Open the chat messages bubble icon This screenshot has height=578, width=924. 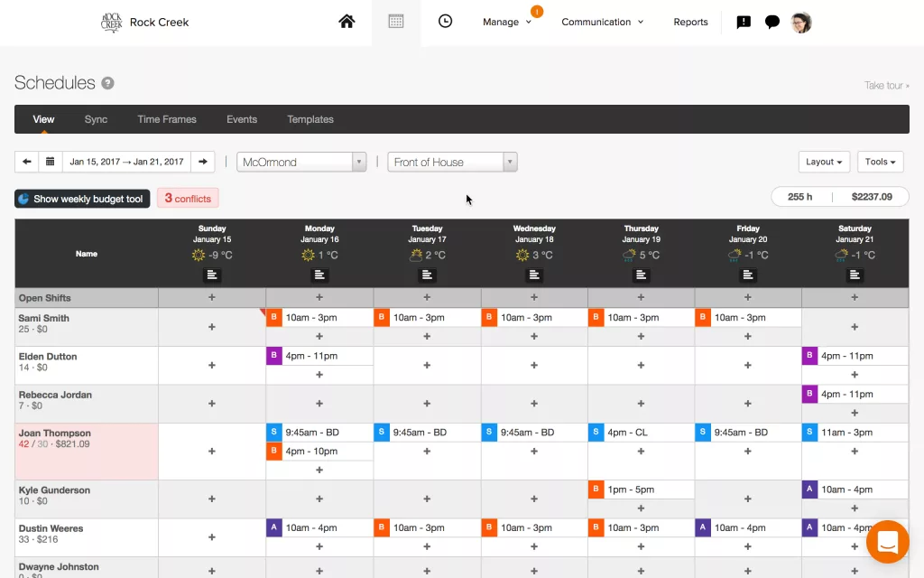[772, 23]
